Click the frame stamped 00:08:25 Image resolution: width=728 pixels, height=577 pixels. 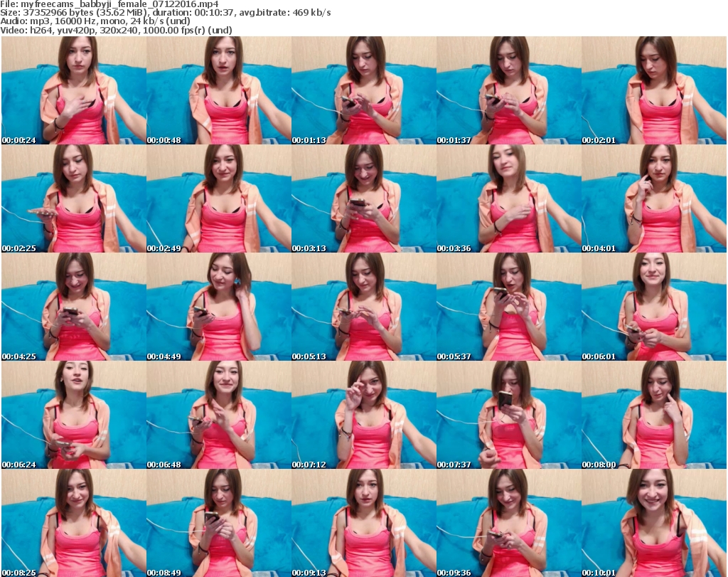(x=74, y=523)
